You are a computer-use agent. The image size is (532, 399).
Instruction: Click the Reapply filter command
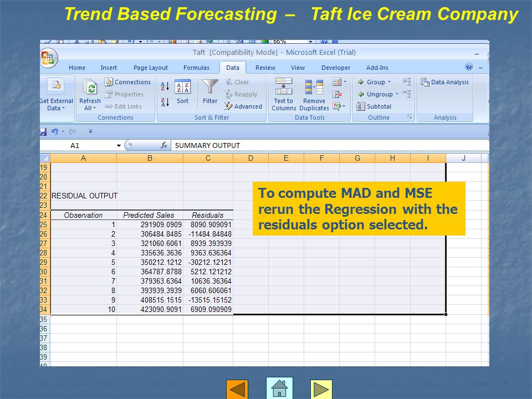[241, 94]
